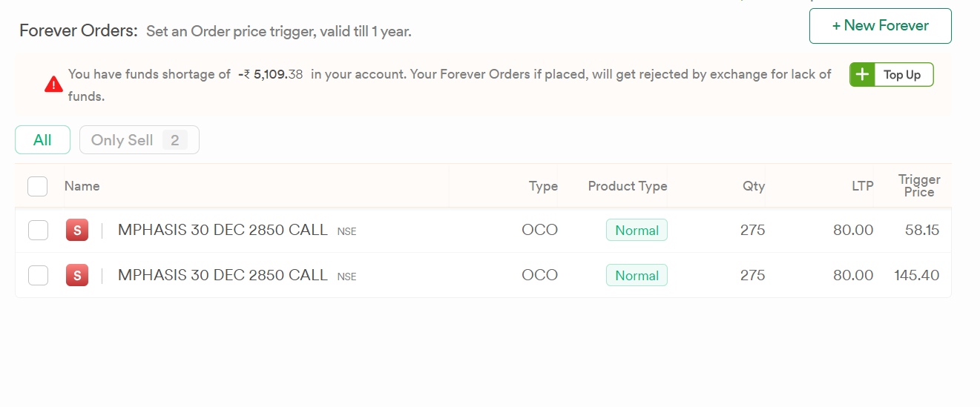
Task: Switch to the All orders tab
Action: point(42,140)
